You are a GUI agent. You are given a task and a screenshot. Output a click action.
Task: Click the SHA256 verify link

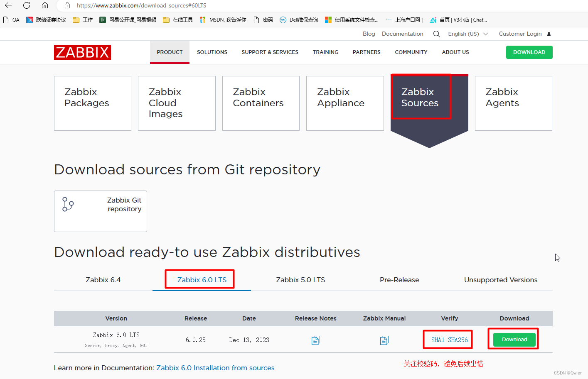(x=458, y=340)
